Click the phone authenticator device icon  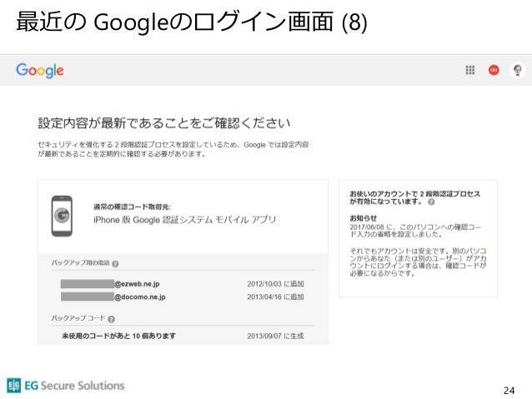(x=62, y=216)
